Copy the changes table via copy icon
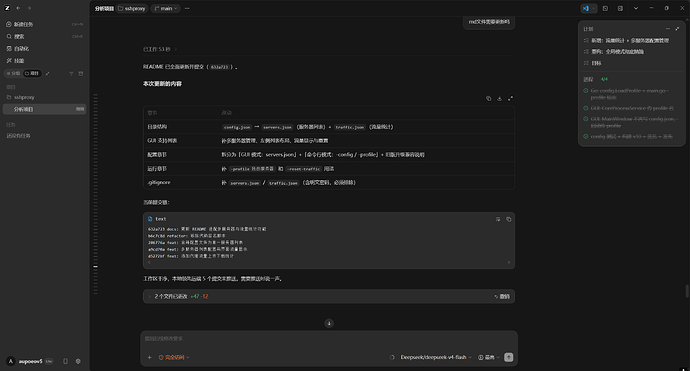The height and width of the screenshot is (371, 690). click(488, 99)
